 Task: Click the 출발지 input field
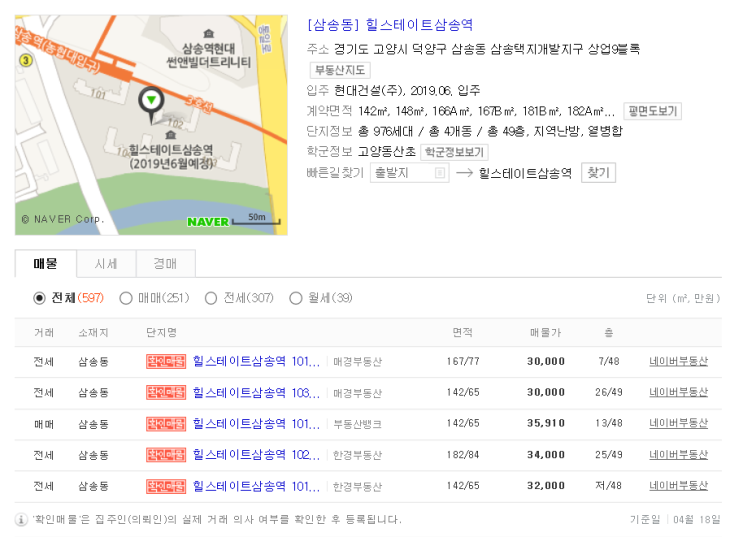click(x=409, y=173)
